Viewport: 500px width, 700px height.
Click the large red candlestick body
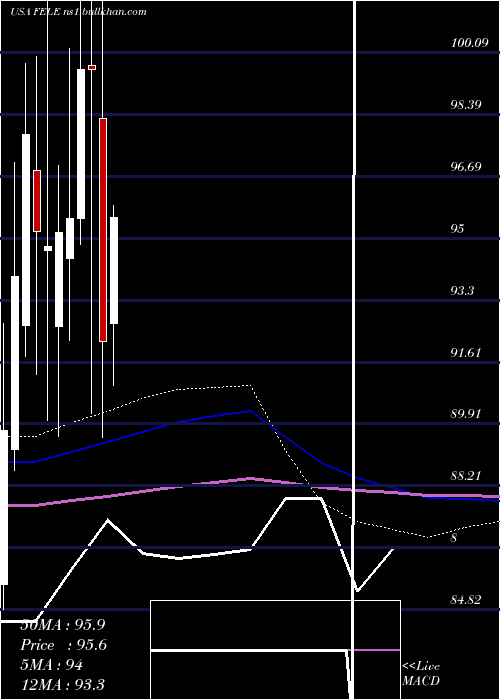click(x=103, y=230)
